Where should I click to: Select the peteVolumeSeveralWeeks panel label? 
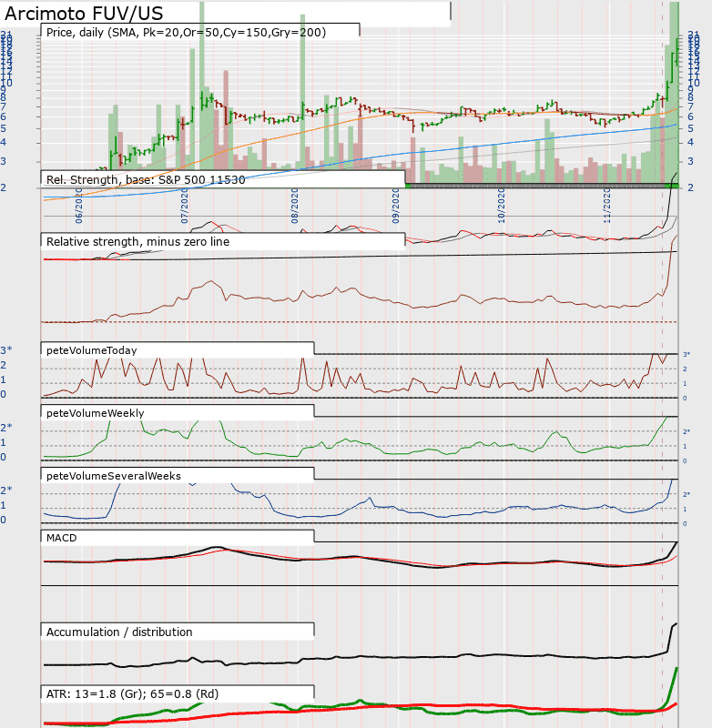point(113,476)
